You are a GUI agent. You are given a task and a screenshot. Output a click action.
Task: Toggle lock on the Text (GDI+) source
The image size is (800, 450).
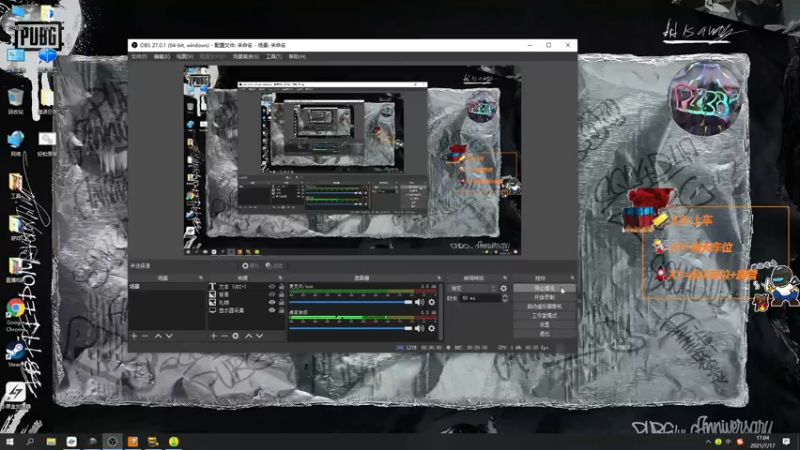pyautogui.click(x=282, y=287)
